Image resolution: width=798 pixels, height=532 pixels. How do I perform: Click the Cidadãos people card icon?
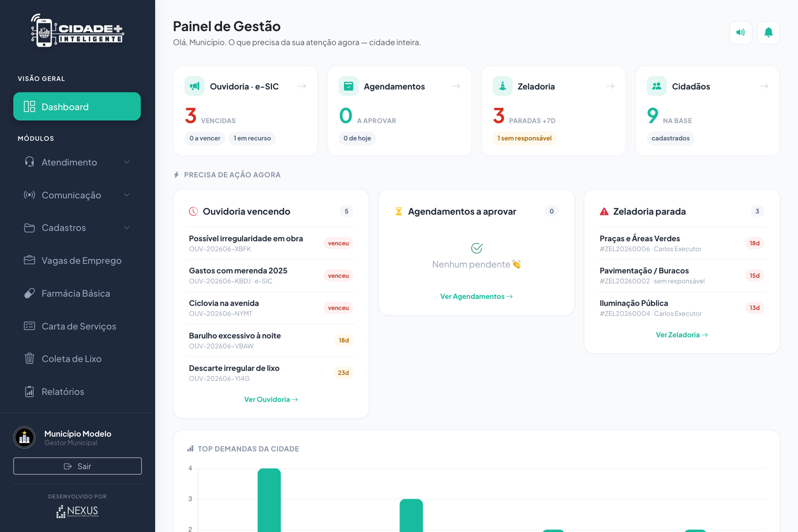pyautogui.click(x=657, y=86)
